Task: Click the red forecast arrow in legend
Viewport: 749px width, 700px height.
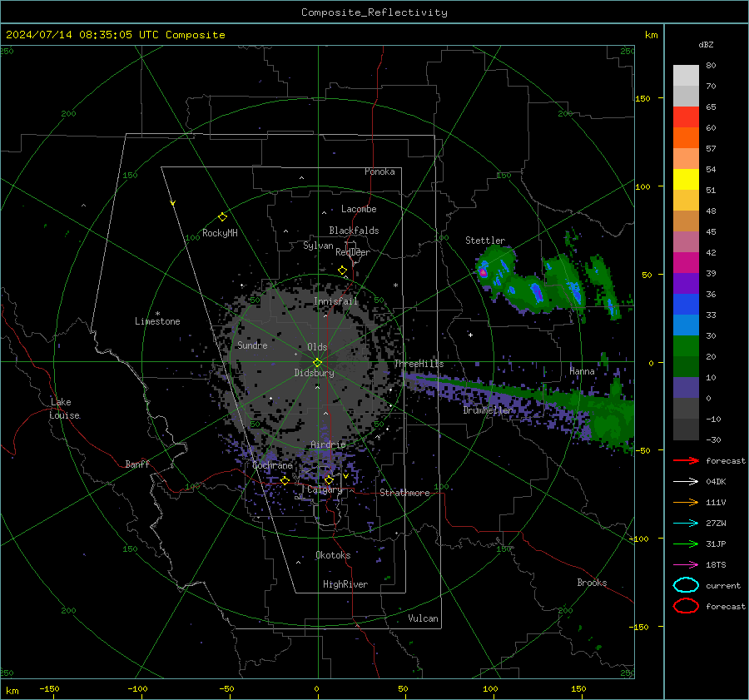Action: click(686, 460)
